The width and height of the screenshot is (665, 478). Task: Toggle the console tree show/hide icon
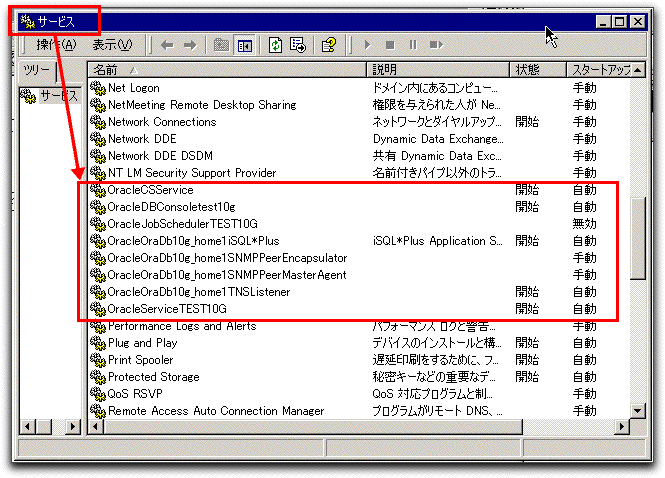tap(245, 45)
